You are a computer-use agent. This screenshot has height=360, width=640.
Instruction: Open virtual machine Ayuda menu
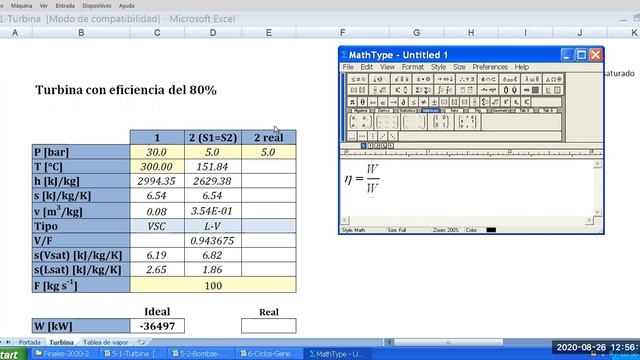[127, 6]
